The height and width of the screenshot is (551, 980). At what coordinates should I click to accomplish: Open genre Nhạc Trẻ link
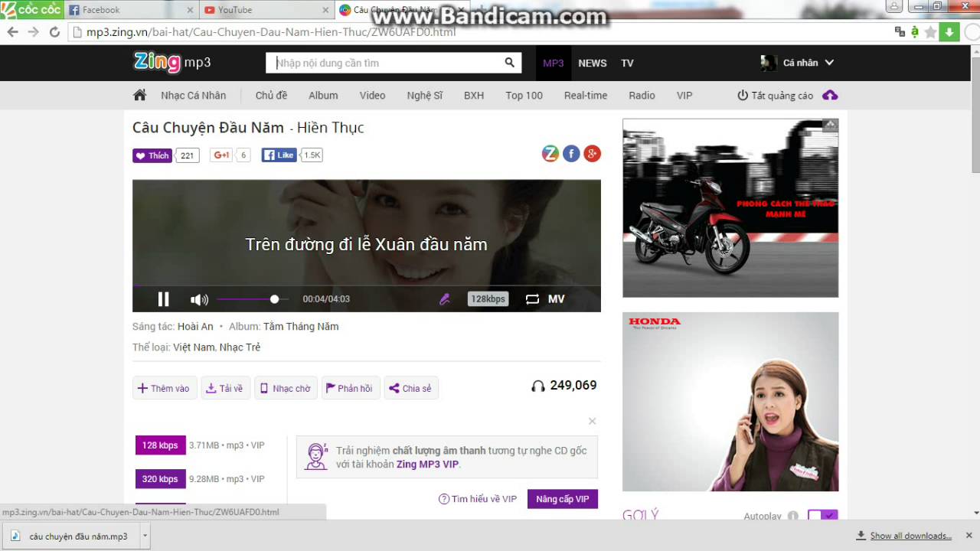(240, 347)
